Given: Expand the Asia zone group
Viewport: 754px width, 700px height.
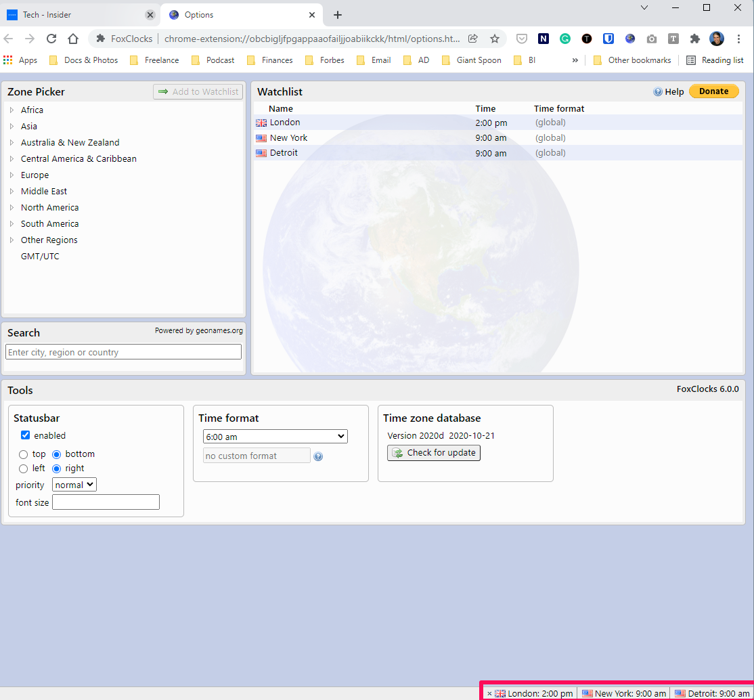Looking at the screenshot, I should click(x=12, y=127).
